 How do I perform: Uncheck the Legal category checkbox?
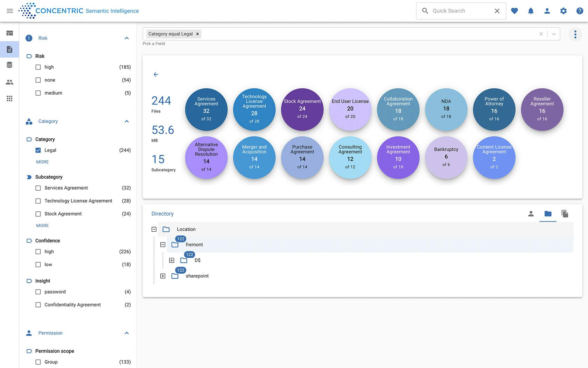click(x=38, y=150)
